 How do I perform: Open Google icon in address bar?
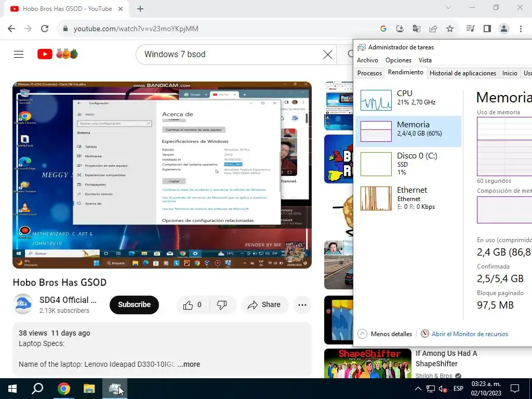[x=383, y=29]
